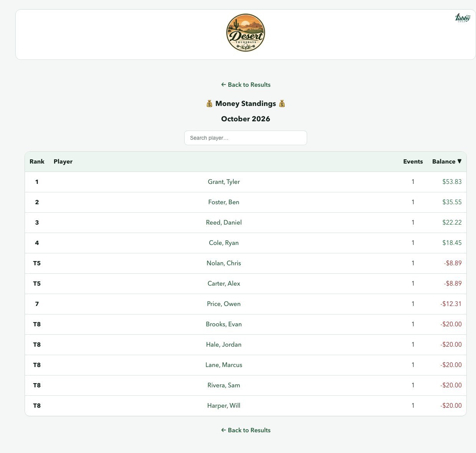Click the Desert Thursdays logo
The height and width of the screenshot is (453, 476).
tap(246, 33)
